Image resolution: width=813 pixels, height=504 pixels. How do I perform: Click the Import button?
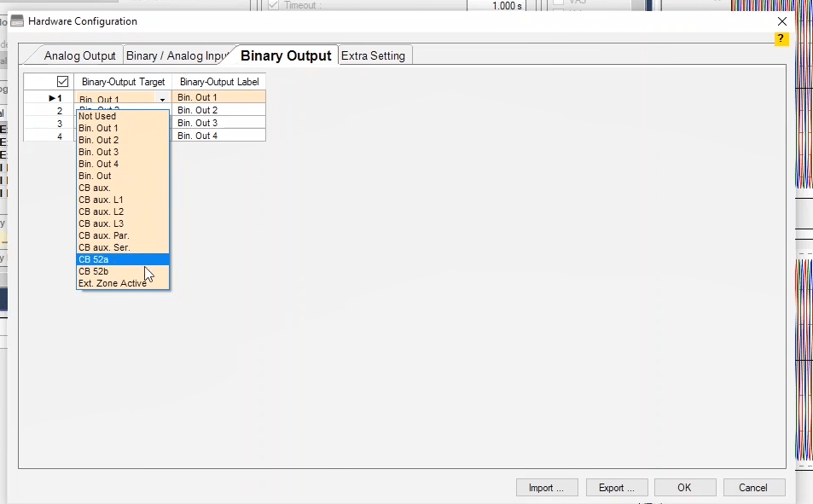click(x=547, y=488)
